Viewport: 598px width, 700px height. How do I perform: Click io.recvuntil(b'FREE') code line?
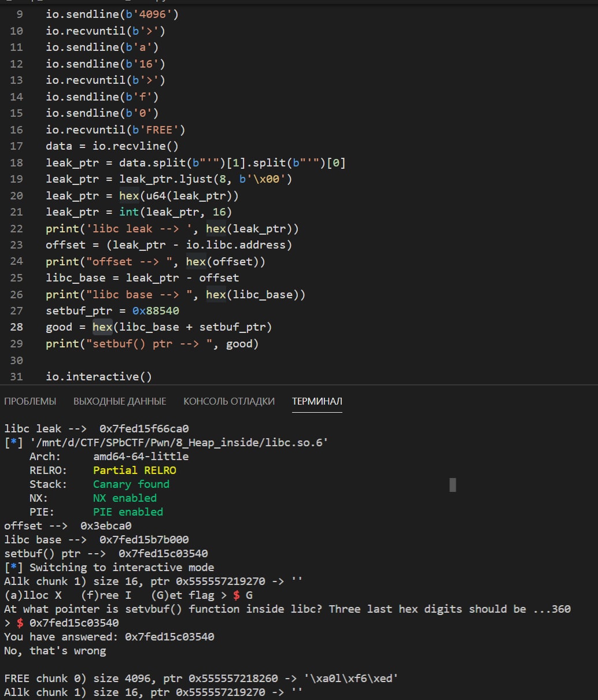point(116,130)
